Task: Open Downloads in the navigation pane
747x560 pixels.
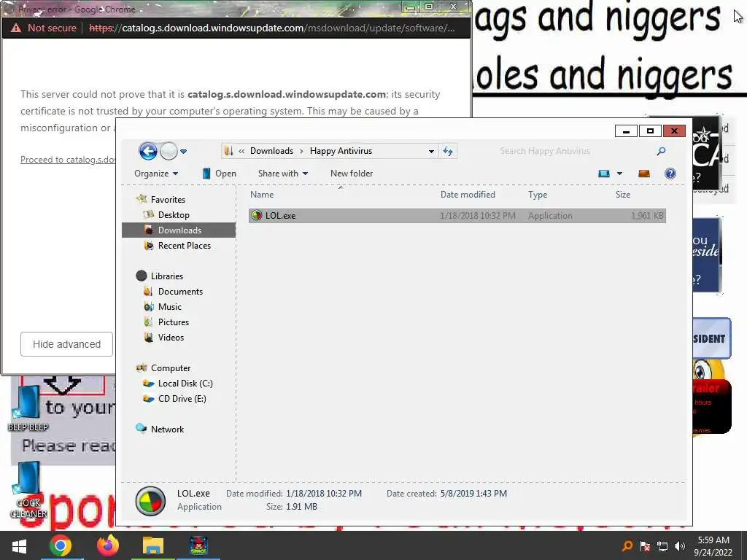Action: pyautogui.click(x=179, y=230)
